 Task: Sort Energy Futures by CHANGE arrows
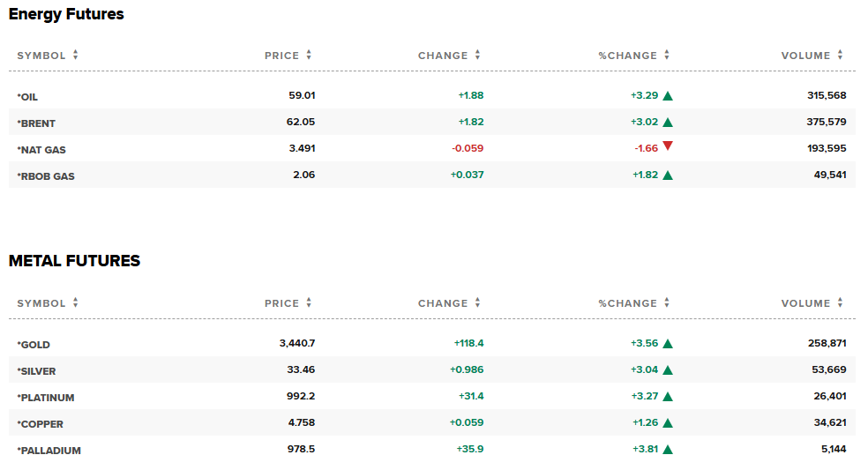pyautogui.click(x=478, y=55)
